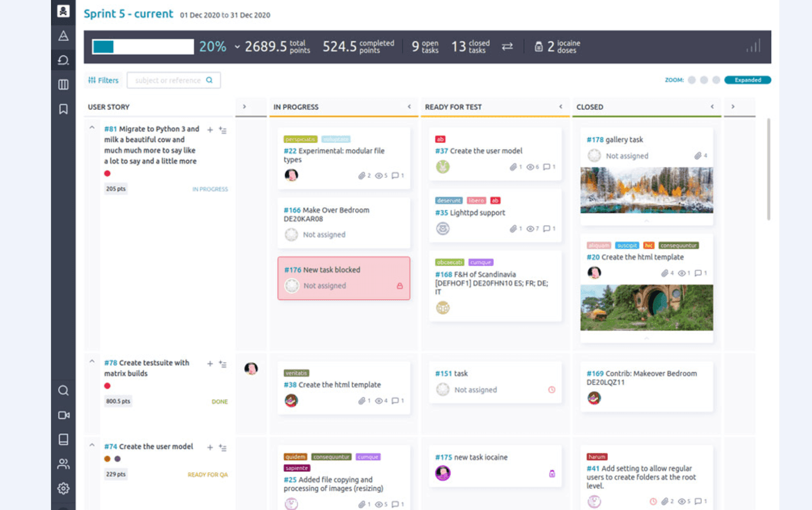The image size is (812, 510).
Task: Open the dropdown arrow next to 20%
Action: pos(236,47)
